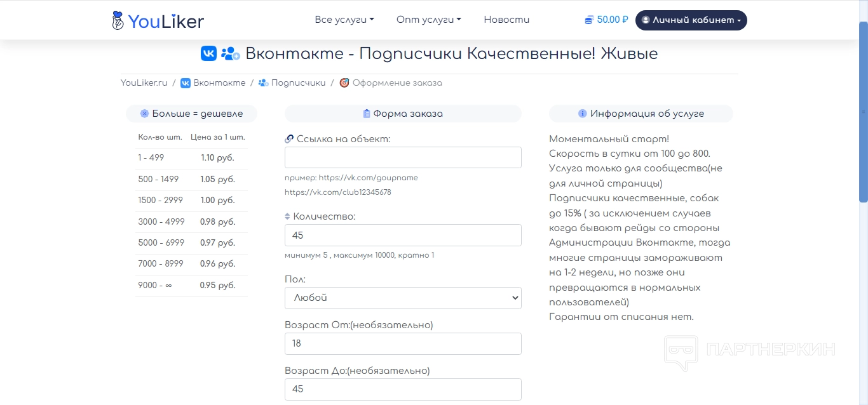868x405 pixels.
Task: Go to YouLiker.ru breadcrumb link
Action: coord(144,83)
